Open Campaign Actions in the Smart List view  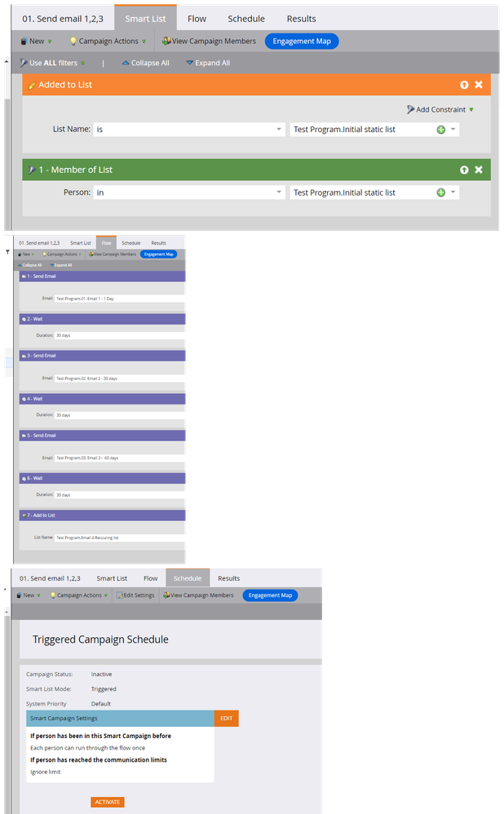(108, 41)
